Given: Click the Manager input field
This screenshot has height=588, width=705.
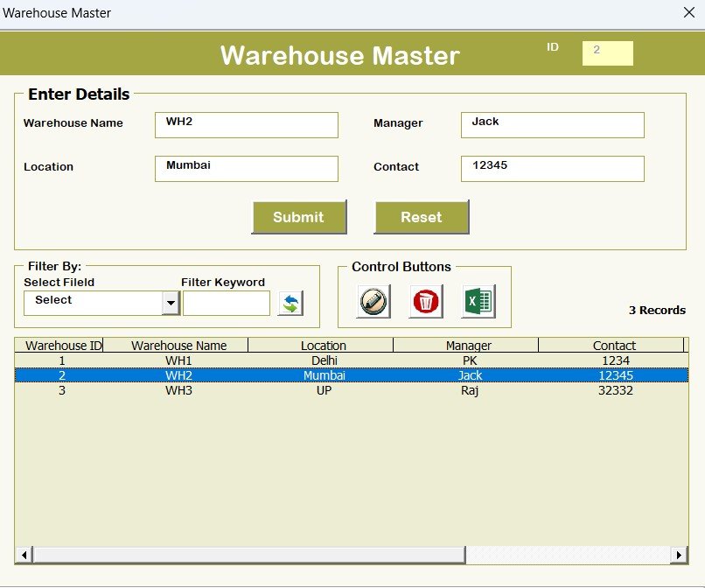Looking at the screenshot, I should pyautogui.click(x=552, y=125).
